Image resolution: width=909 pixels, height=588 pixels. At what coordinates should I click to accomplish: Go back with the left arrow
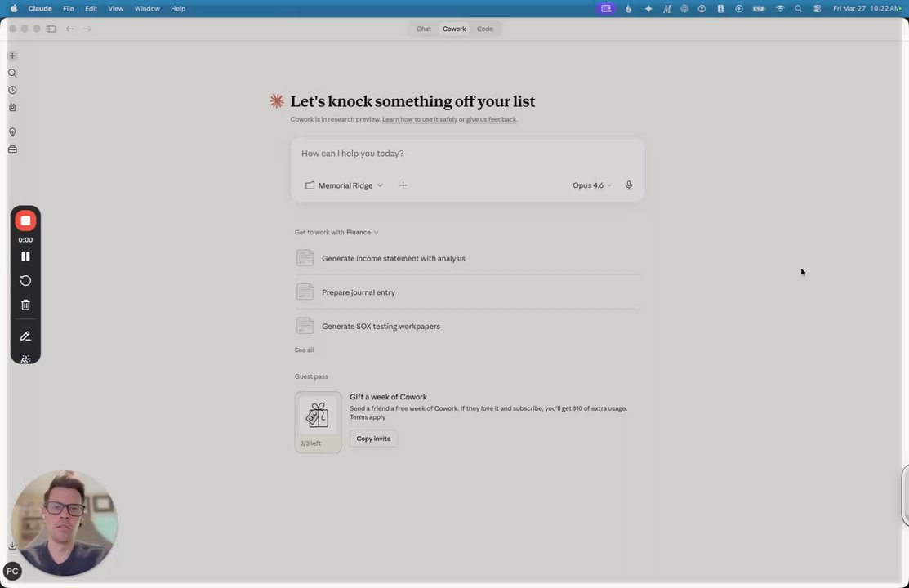click(69, 29)
